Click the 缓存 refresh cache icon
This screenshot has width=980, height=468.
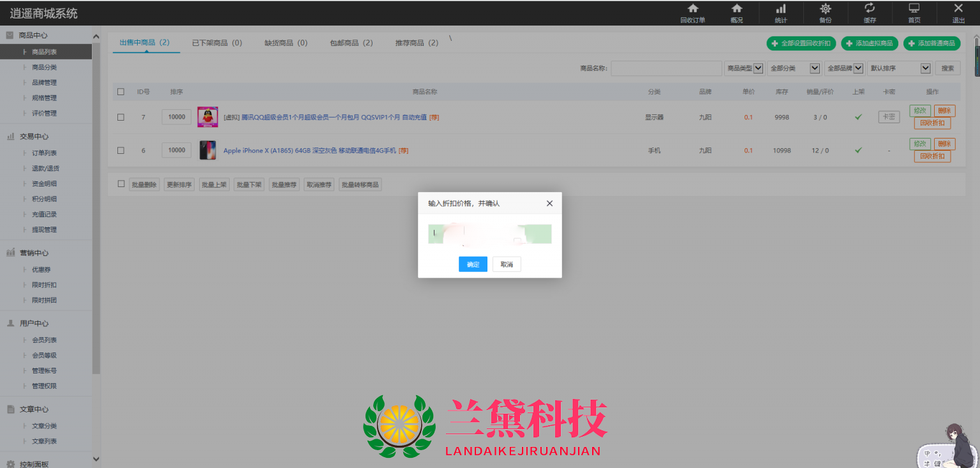coord(870,8)
